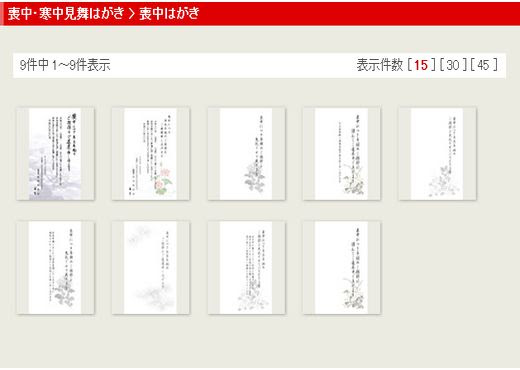The width and height of the screenshot is (520, 370).
Task: Click the 9件中 1～9件表示 result count text
Action: pyautogui.click(x=65, y=65)
